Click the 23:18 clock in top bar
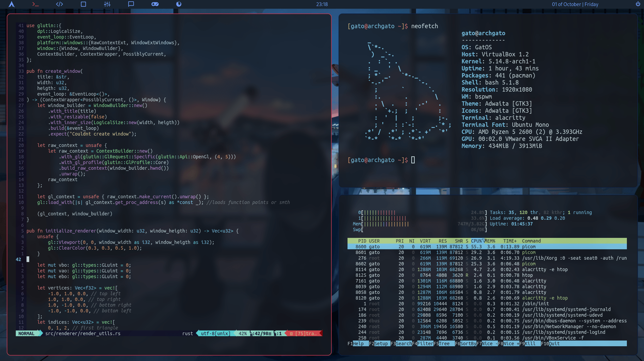Image resolution: width=644 pixels, height=361 pixels. 322,4
